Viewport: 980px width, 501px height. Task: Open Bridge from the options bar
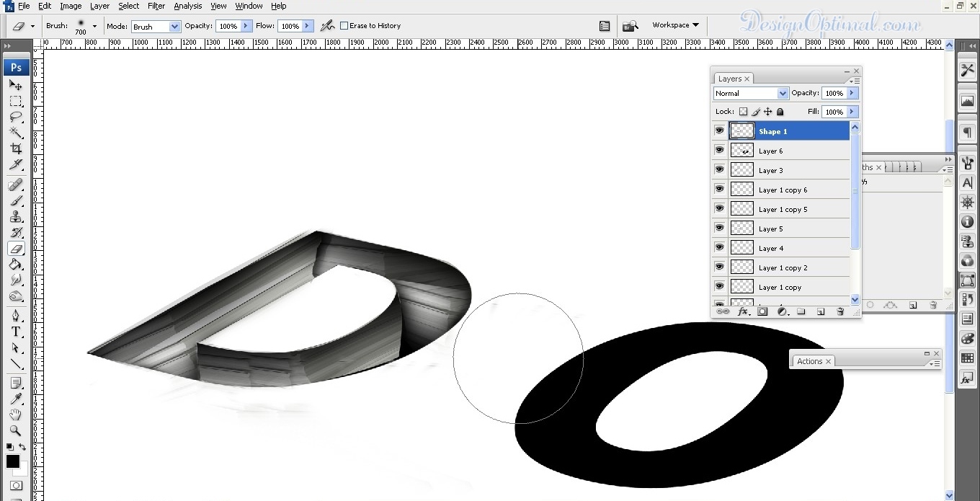click(x=630, y=26)
